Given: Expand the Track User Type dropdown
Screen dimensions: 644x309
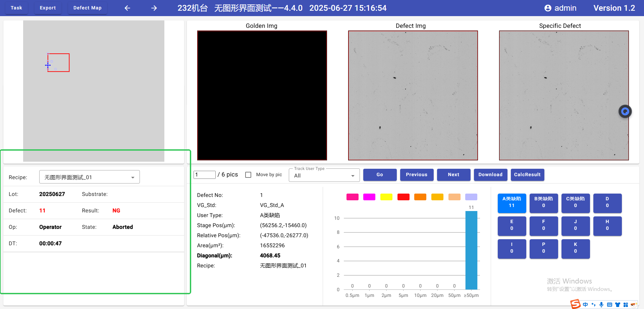Looking at the screenshot, I should point(324,175).
